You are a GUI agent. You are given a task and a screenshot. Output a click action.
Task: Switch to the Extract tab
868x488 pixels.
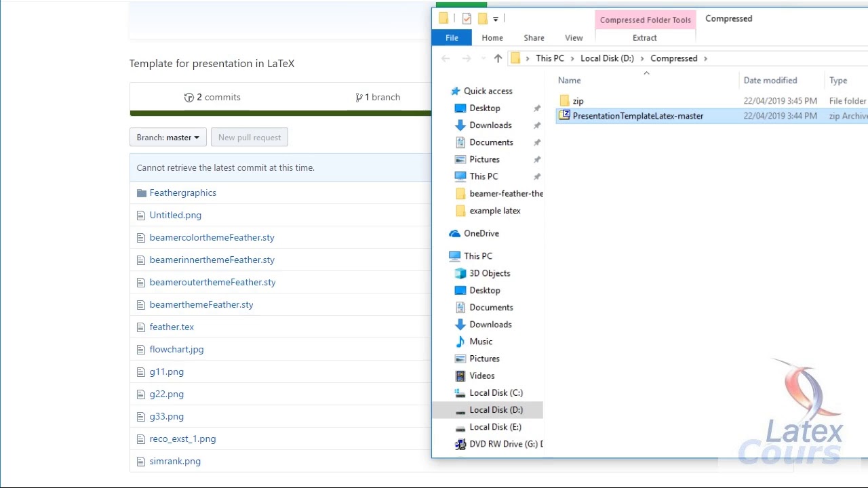pyautogui.click(x=644, y=38)
